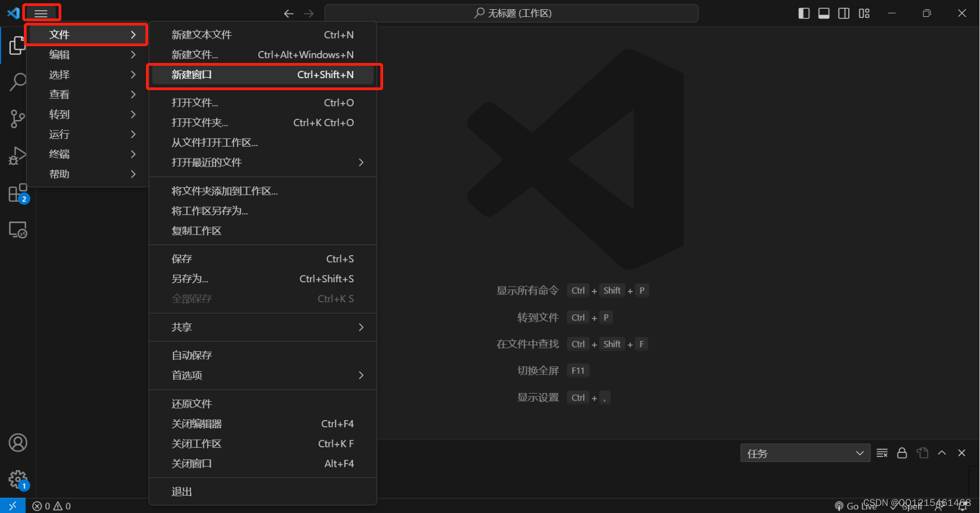980x513 pixels.
Task: Choose 将工作区另存为...
Action: pyautogui.click(x=263, y=211)
